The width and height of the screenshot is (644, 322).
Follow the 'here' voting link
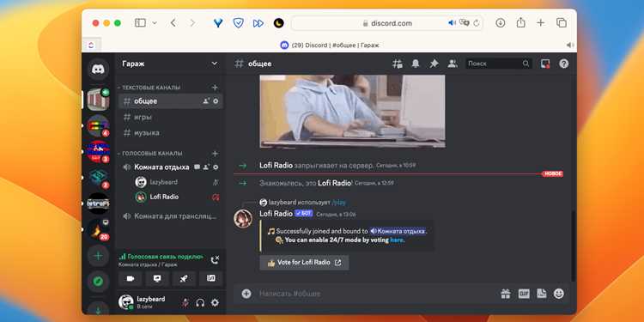pos(397,240)
